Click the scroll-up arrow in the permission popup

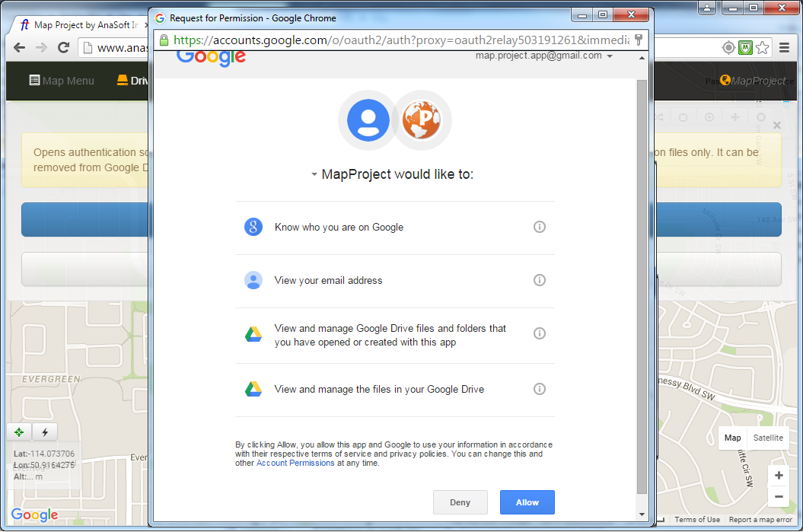[642, 58]
